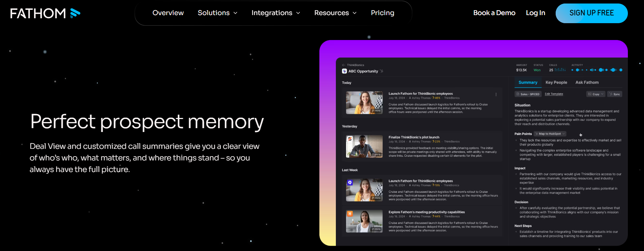Click the Won status value

pos(537,70)
